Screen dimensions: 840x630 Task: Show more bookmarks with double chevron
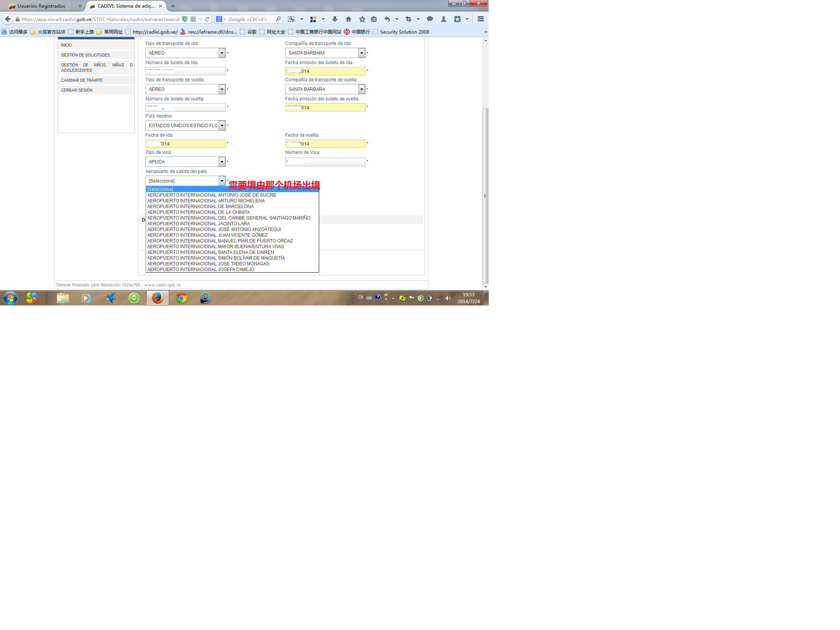[486, 32]
